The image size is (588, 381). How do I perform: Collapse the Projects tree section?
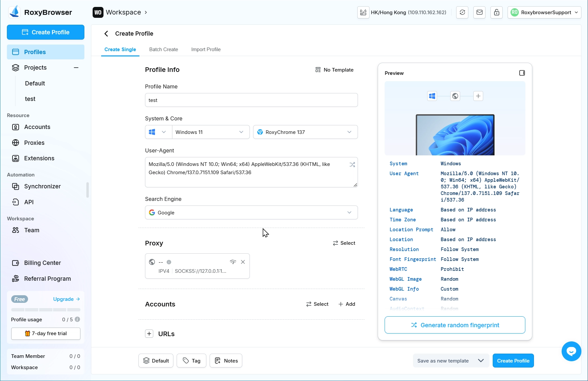point(76,68)
